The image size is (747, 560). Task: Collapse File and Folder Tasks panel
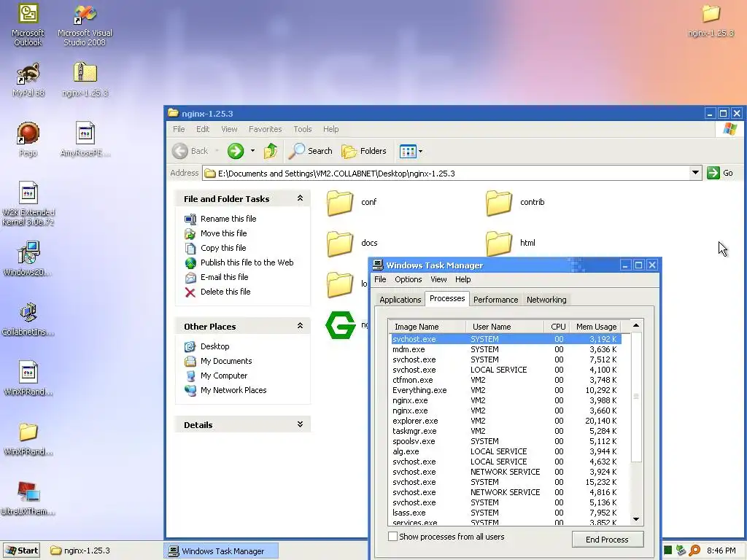coord(300,198)
